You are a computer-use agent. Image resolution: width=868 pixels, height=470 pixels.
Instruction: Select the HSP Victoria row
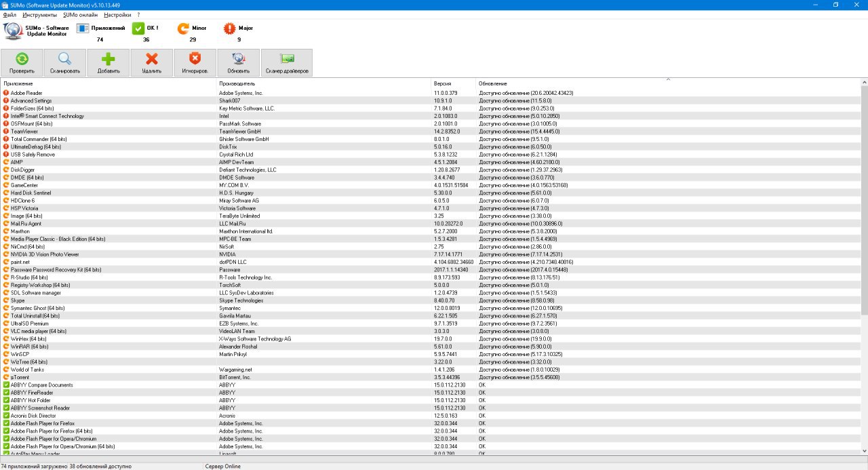tap(431, 208)
